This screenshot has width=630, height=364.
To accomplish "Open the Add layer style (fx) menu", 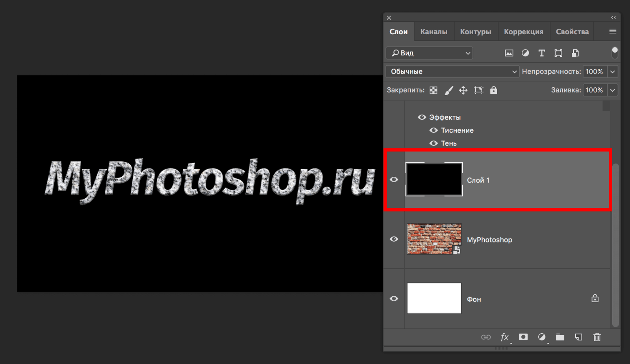I will pos(505,337).
